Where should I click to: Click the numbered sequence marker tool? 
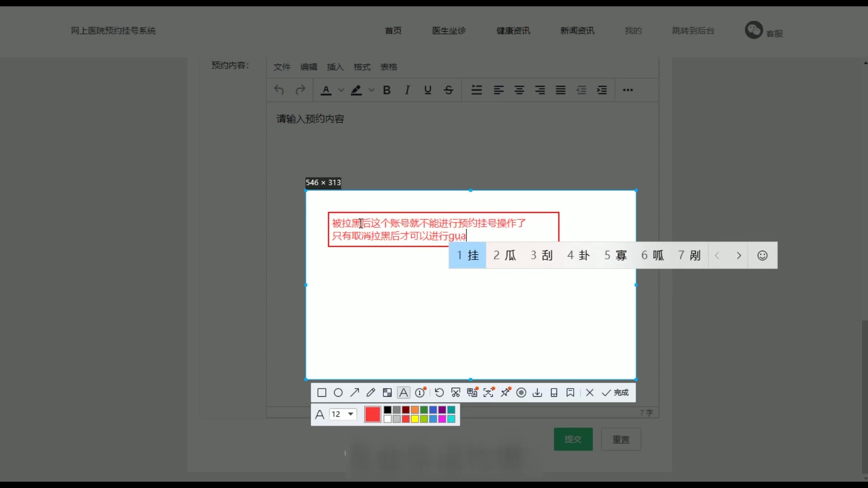(420, 393)
